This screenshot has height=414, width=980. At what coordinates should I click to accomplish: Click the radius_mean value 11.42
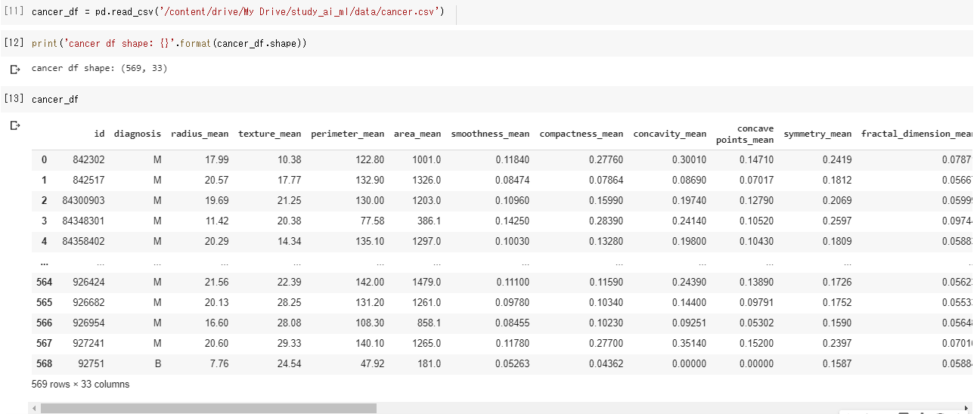coord(217,221)
